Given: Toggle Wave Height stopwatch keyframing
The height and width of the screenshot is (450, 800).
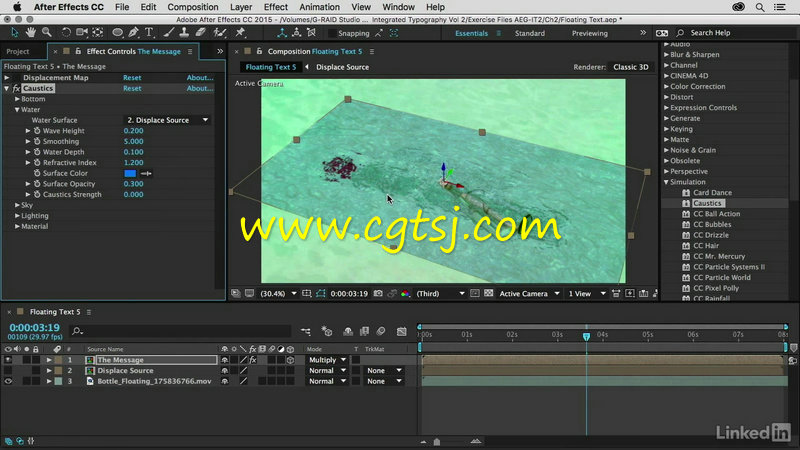Looking at the screenshot, I should [37, 131].
